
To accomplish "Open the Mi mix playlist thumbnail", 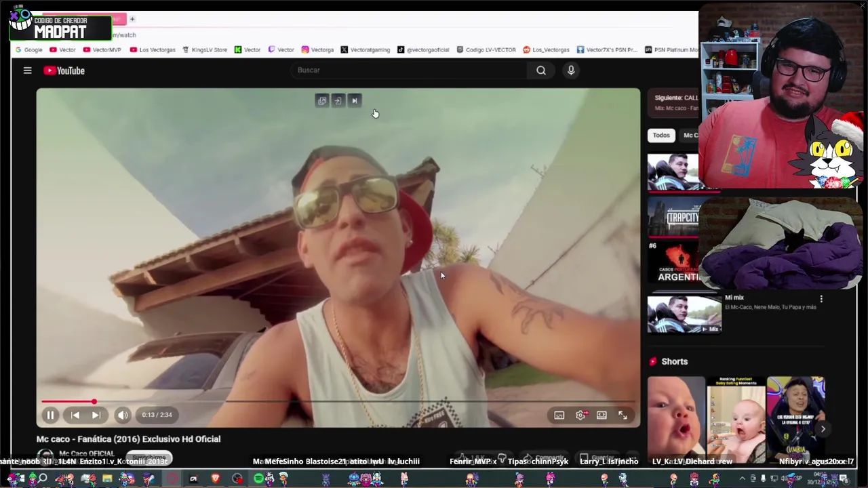I will click(x=684, y=314).
